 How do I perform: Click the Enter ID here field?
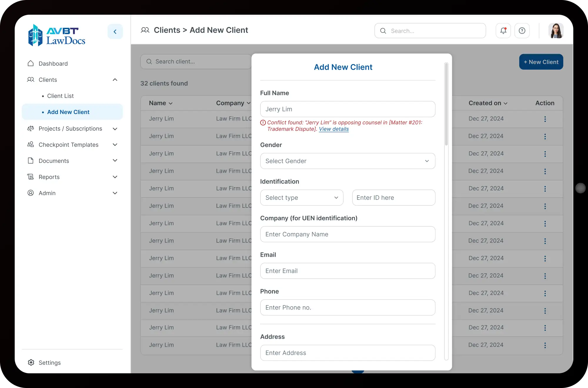click(393, 198)
